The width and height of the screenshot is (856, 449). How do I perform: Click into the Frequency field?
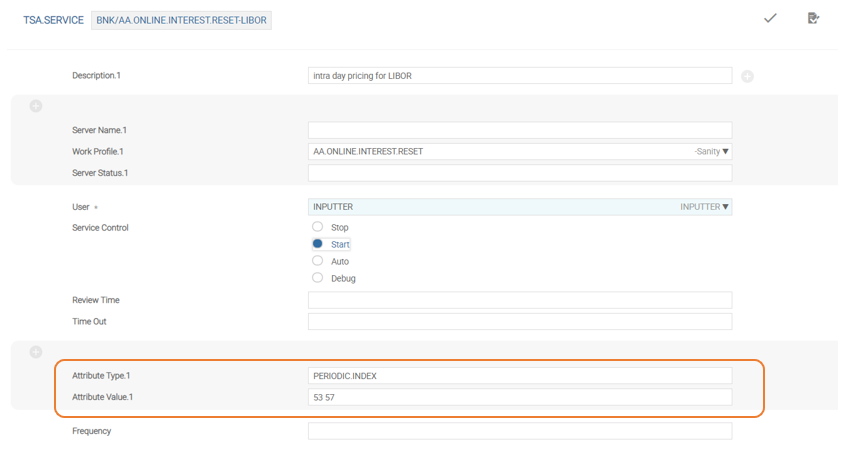pyautogui.click(x=519, y=431)
